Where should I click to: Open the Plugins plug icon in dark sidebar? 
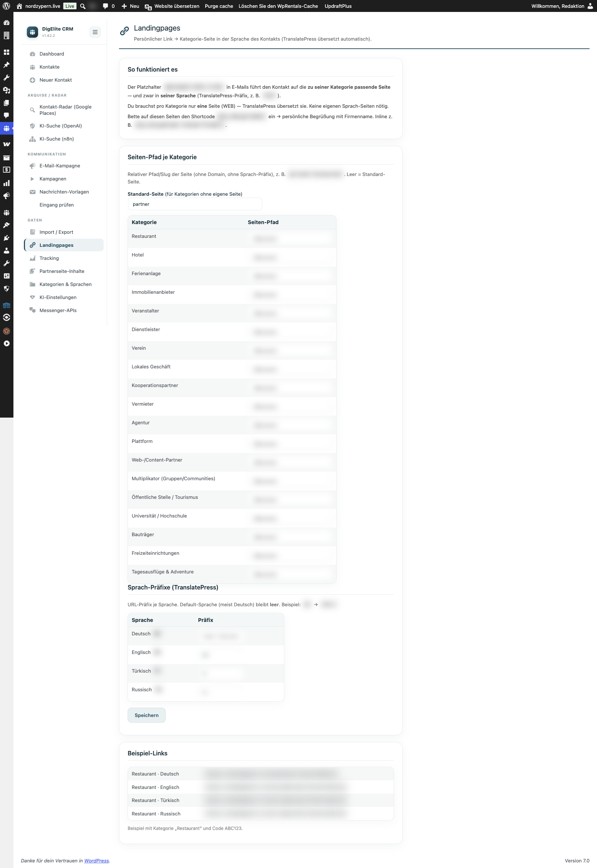6,238
